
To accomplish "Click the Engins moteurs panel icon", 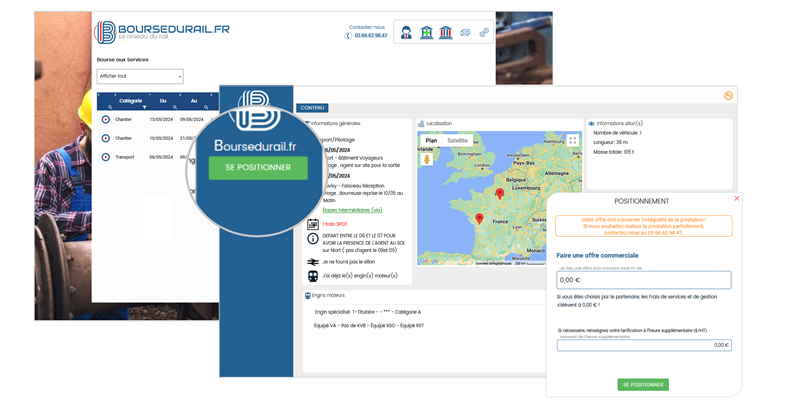I will coord(307,296).
